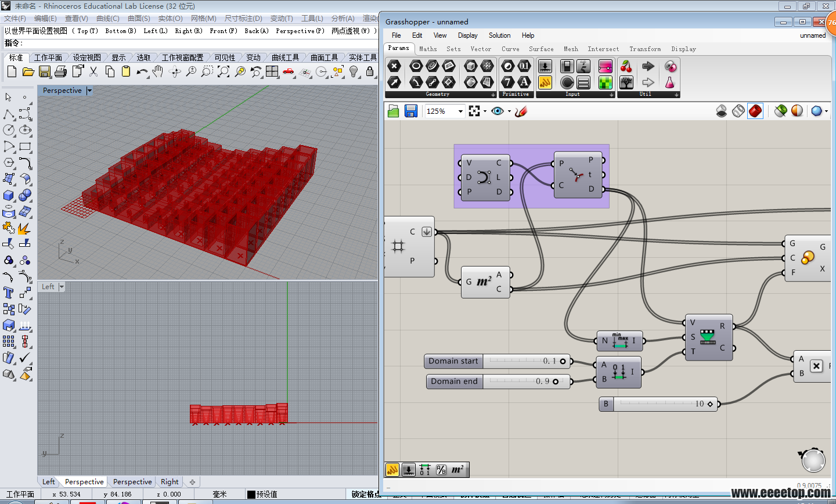Print using the printer icon in Rhino
This screenshot has width=836, height=504.
[61, 71]
